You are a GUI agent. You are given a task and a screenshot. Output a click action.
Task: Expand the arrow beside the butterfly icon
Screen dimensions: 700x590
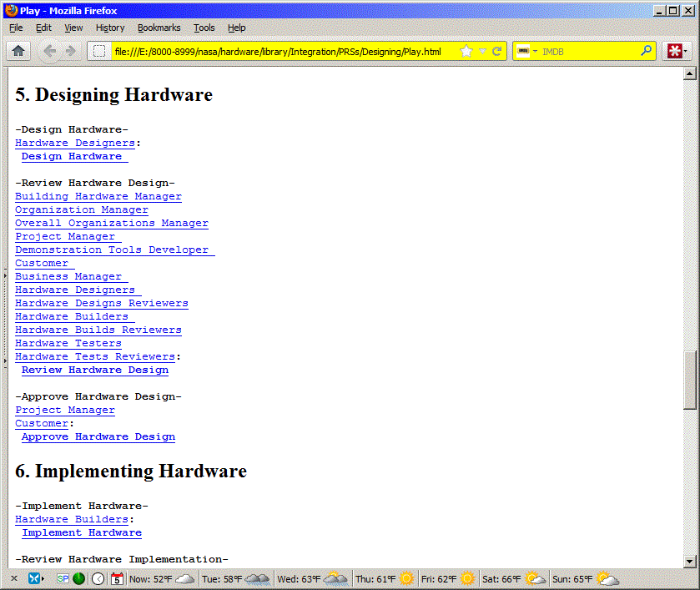(x=43, y=578)
